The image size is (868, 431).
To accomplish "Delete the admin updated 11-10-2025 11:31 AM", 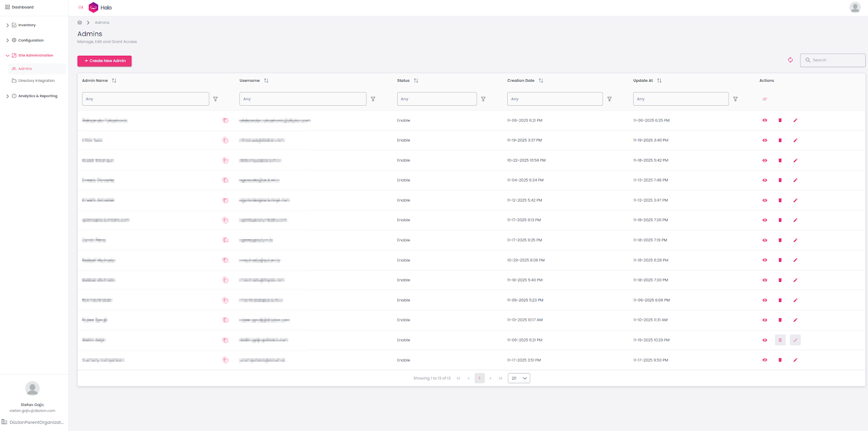I will tap(780, 320).
